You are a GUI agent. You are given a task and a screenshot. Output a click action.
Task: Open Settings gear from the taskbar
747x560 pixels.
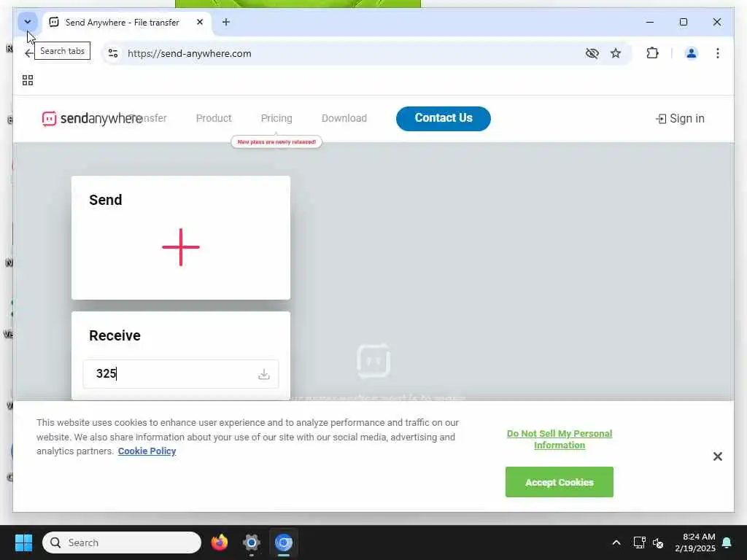(251, 542)
